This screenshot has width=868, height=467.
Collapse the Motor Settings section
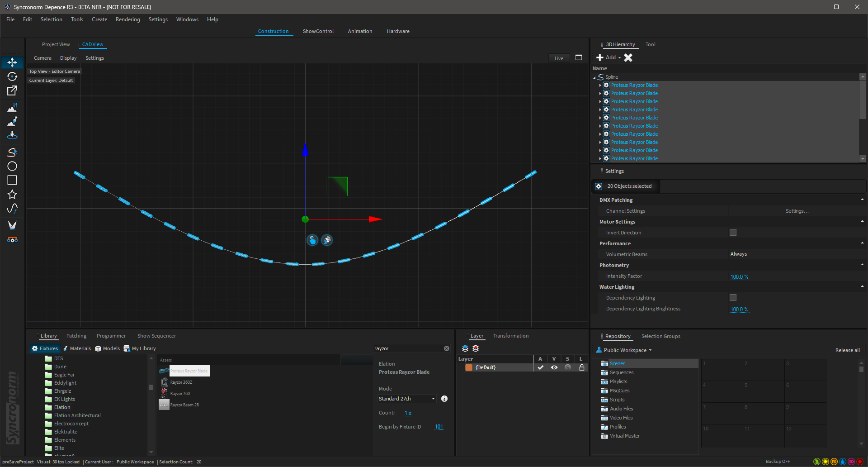(862, 221)
